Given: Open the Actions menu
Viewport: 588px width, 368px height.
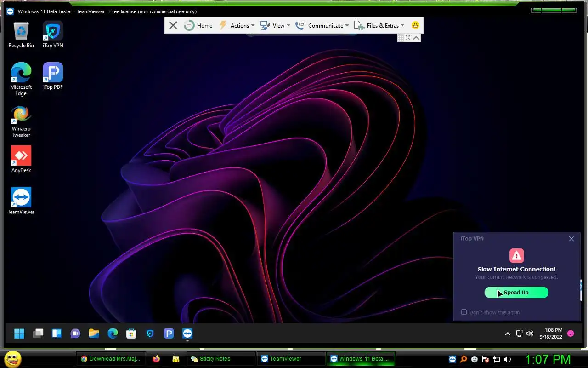Looking at the screenshot, I should click(x=237, y=26).
